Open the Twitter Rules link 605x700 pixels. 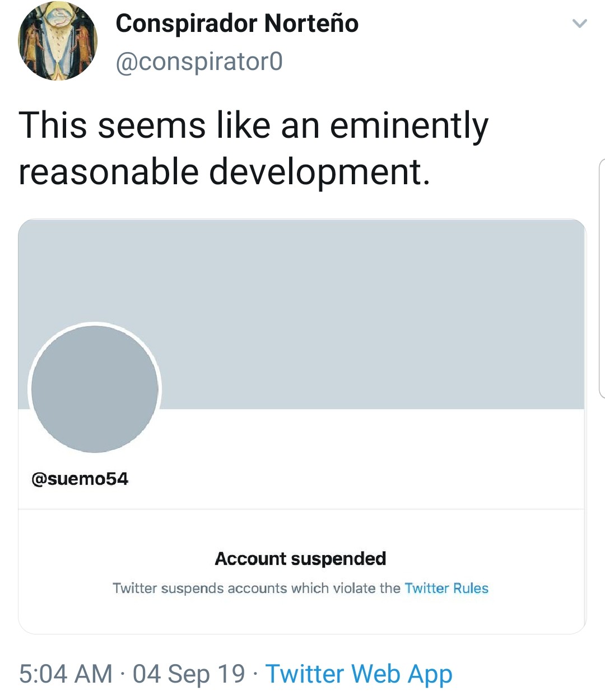[x=446, y=588]
